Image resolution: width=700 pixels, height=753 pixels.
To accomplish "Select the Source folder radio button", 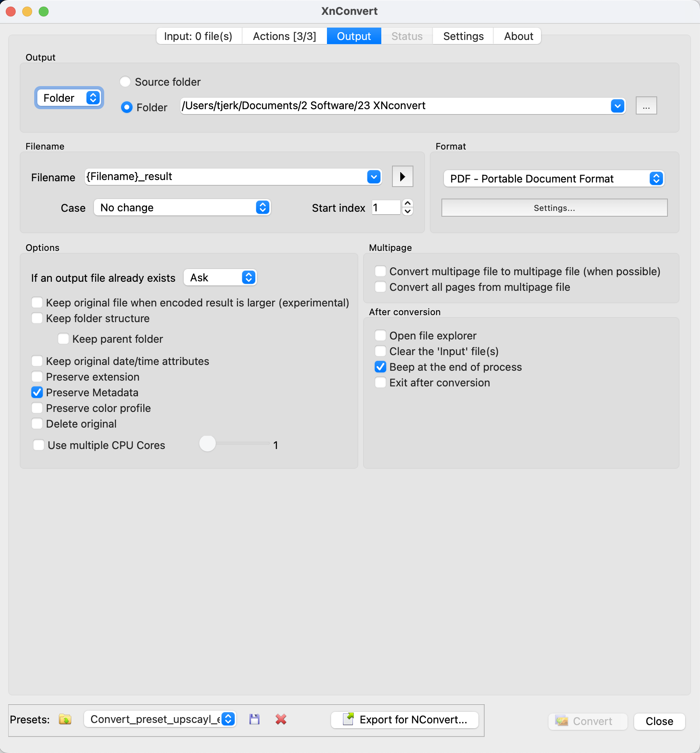I will [125, 82].
